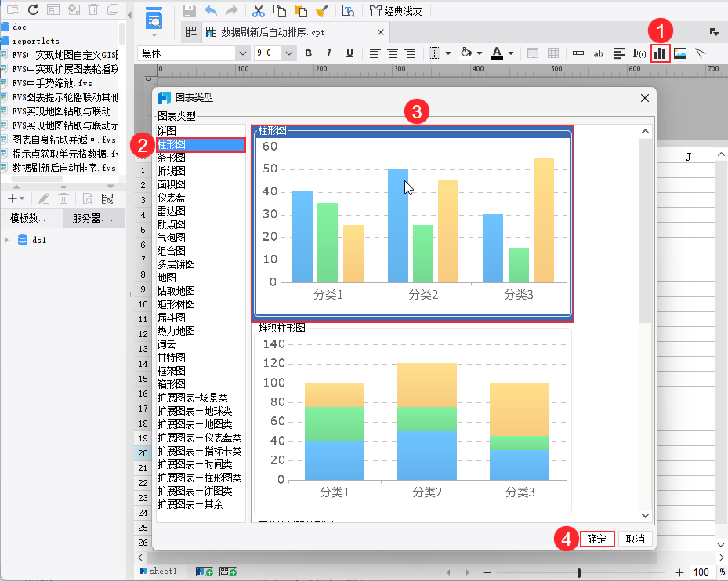Click the chart preview vertical scrollbar
Screen dimensions: 728x581
[646, 230]
